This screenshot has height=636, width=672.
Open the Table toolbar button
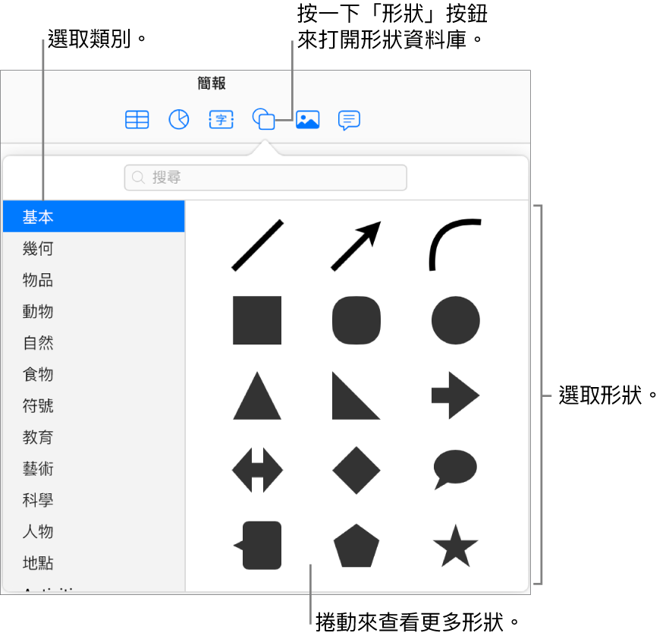pyautogui.click(x=137, y=120)
